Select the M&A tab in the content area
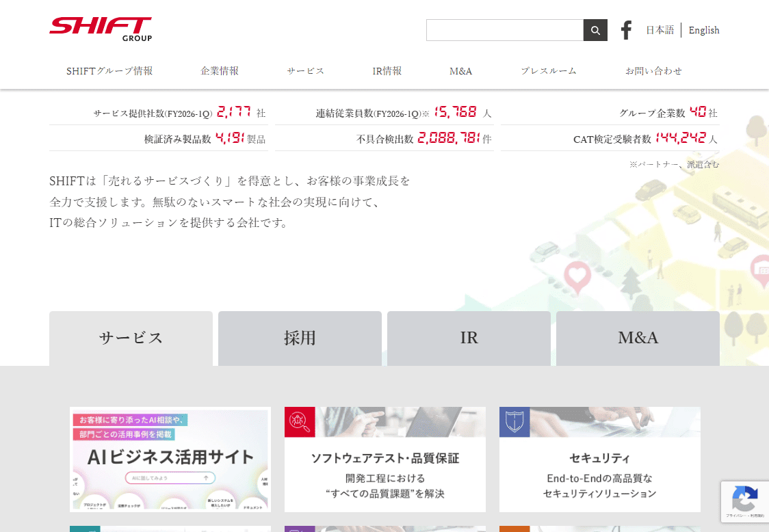This screenshot has width=769, height=532. 638,338
